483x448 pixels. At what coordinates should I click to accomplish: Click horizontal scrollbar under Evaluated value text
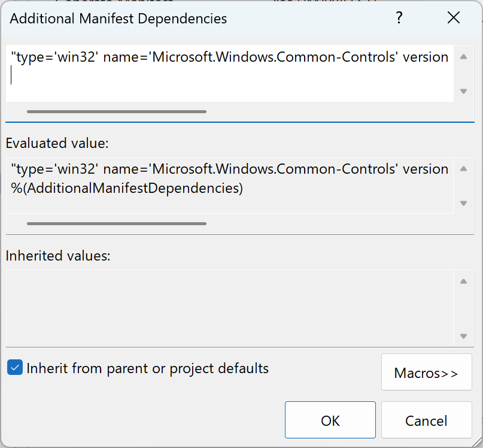(x=117, y=223)
